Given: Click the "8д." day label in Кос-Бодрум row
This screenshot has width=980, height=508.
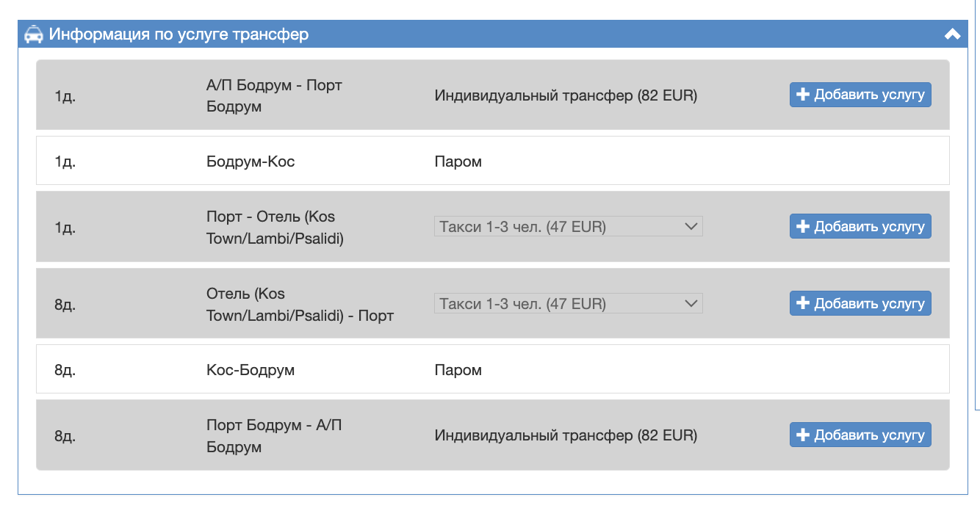Looking at the screenshot, I should click(65, 369).
